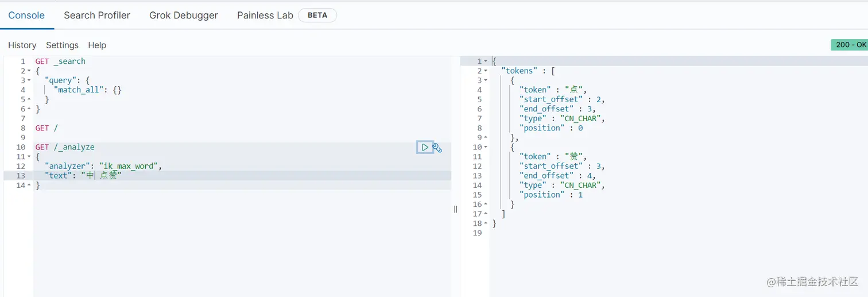The width and height of the screenshot is (868, 297).
Task: Click the panel resize handle between editor and output
Action: (456, 209)
